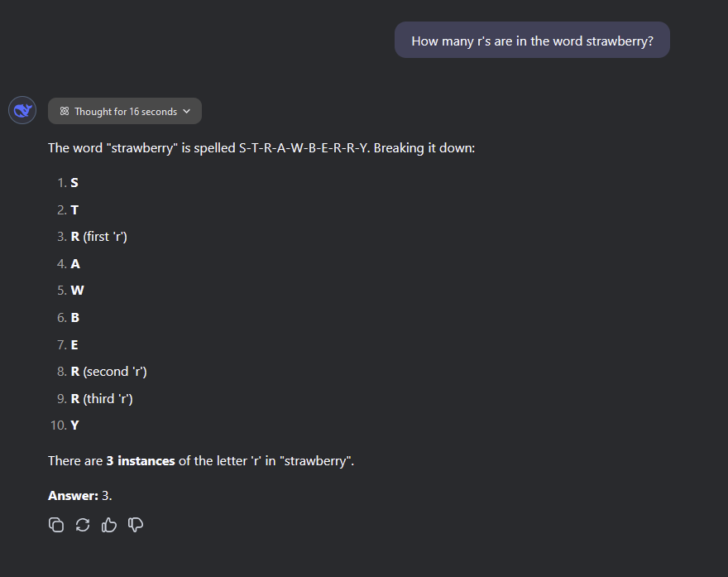The image size is (728, 577).
Task: Click the bold letter Y list item
Action: click(x=75, y=426)
